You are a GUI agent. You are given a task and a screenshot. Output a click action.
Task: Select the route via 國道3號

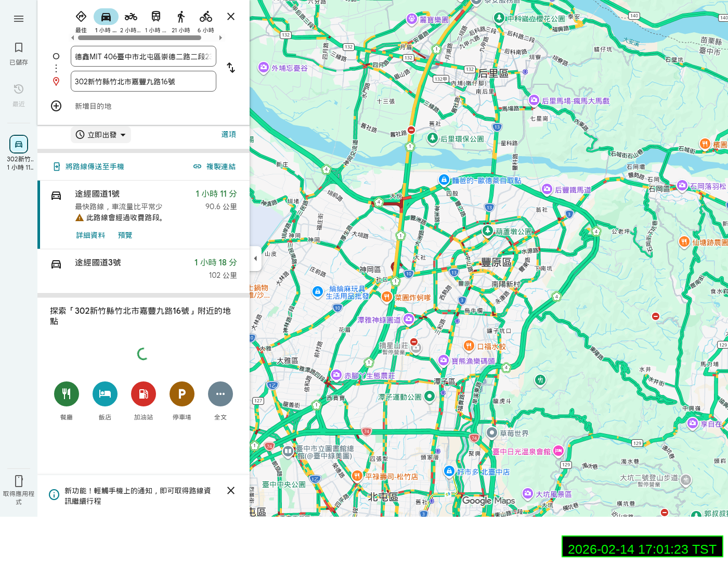tap(144, 269)
